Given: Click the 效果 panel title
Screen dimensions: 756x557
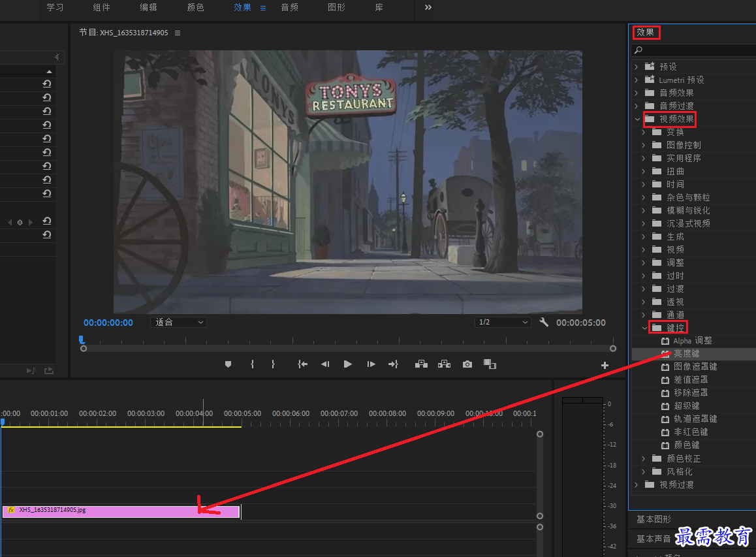Looking at the screenshot, I should pos(645,32).
